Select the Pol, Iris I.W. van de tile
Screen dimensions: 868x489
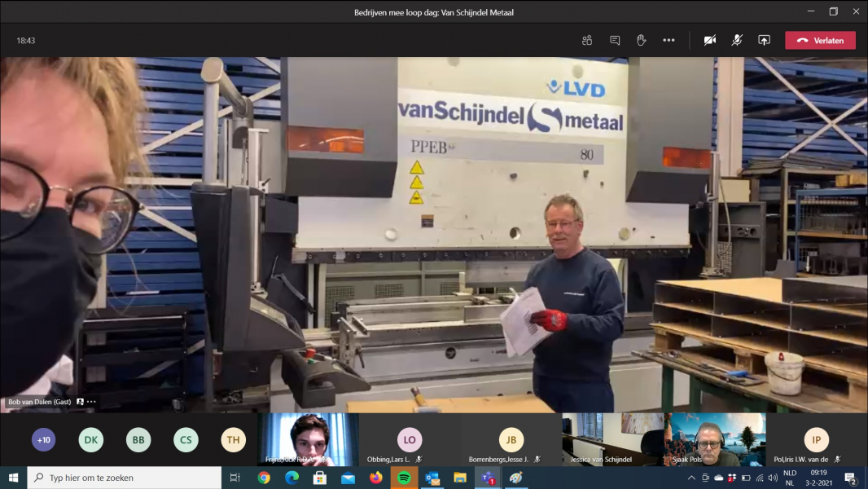tap(817, 440)
